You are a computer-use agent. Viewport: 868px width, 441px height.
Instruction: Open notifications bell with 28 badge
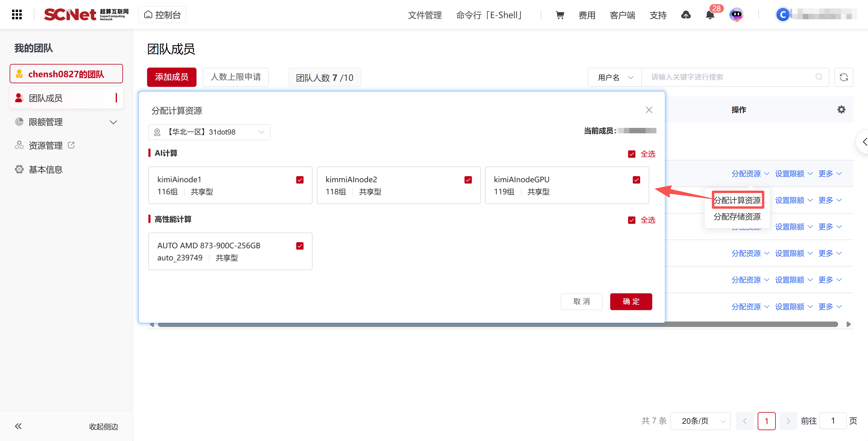tap(710, 15)
